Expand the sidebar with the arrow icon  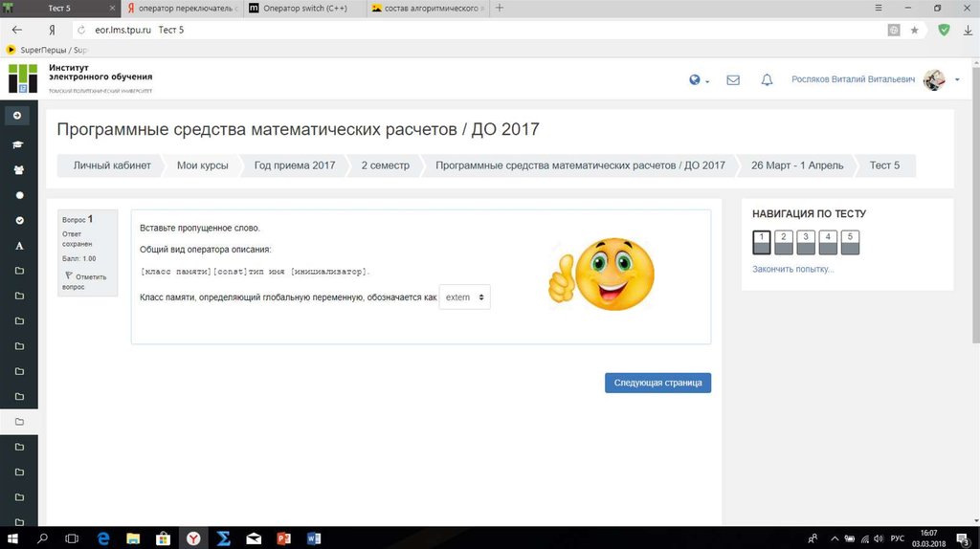click(x=17, y=116)
